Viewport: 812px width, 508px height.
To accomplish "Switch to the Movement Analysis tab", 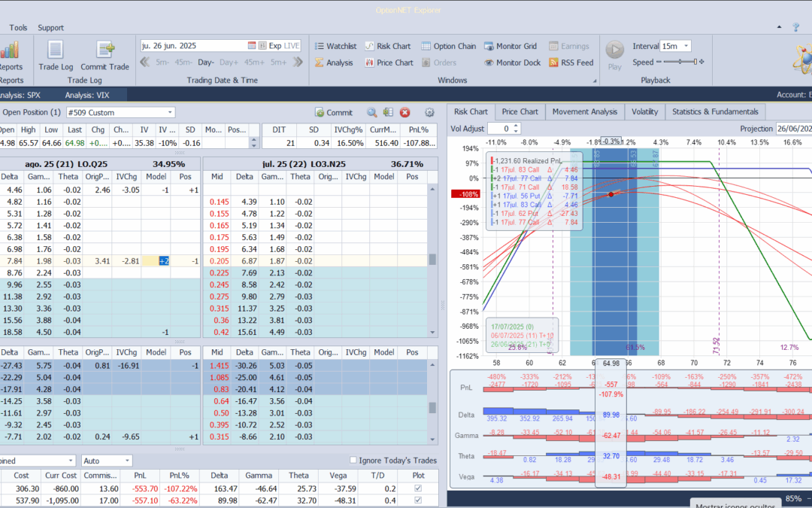I will pos(584,111).
